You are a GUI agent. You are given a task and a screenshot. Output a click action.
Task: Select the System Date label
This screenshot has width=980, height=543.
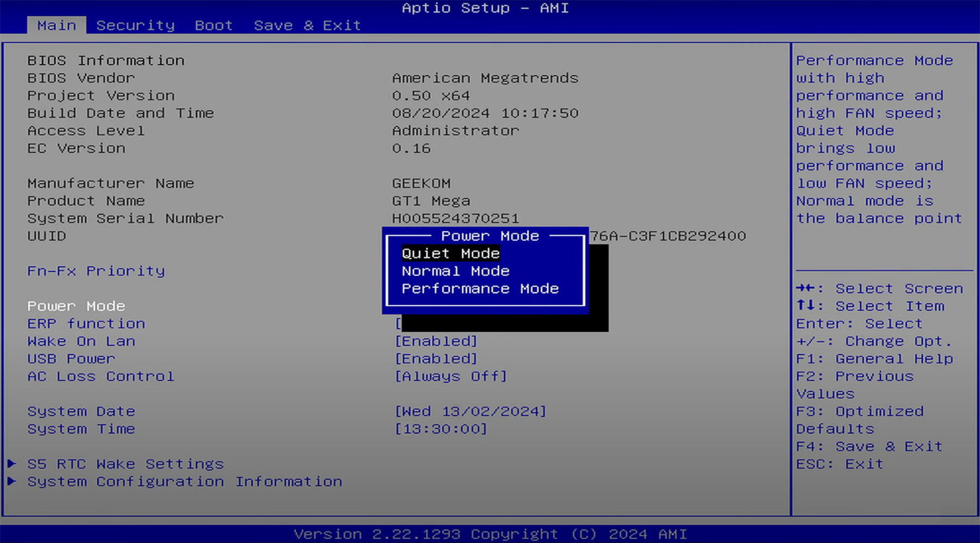pos(82,411)
